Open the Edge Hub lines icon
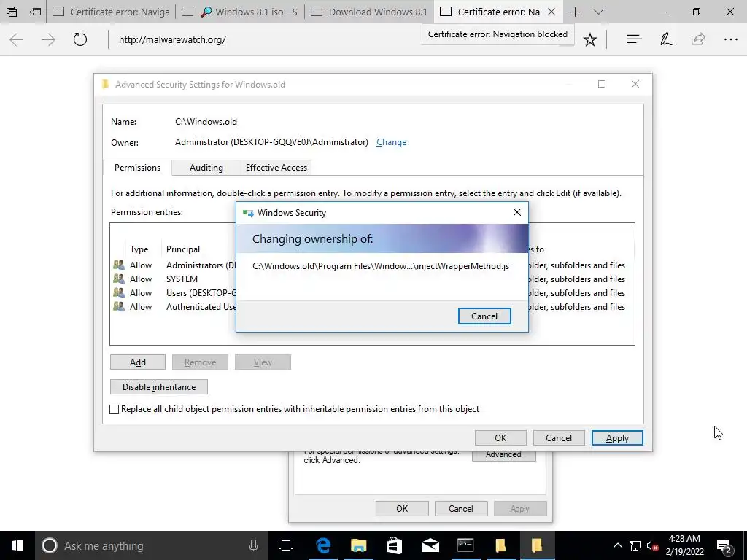747x560 pixels. 634,39
